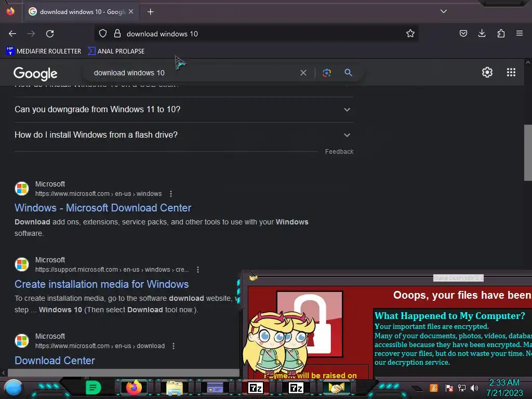Click 'What Happened to My Computer?' heading
The image size is (532, 399).
449,316
